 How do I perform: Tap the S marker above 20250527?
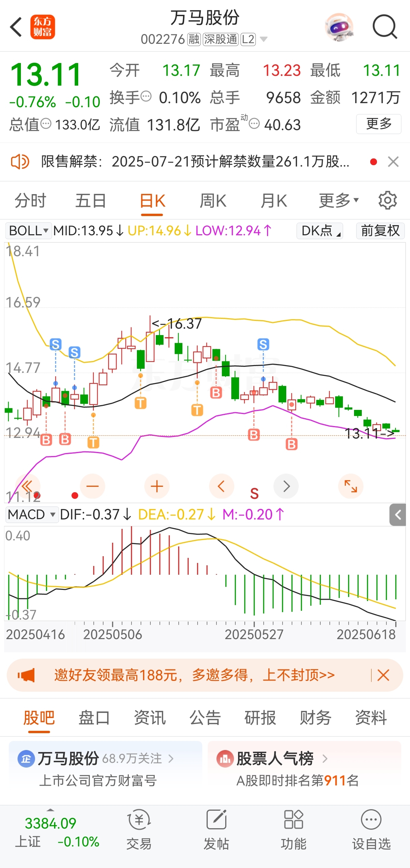(x=263, y=345)
